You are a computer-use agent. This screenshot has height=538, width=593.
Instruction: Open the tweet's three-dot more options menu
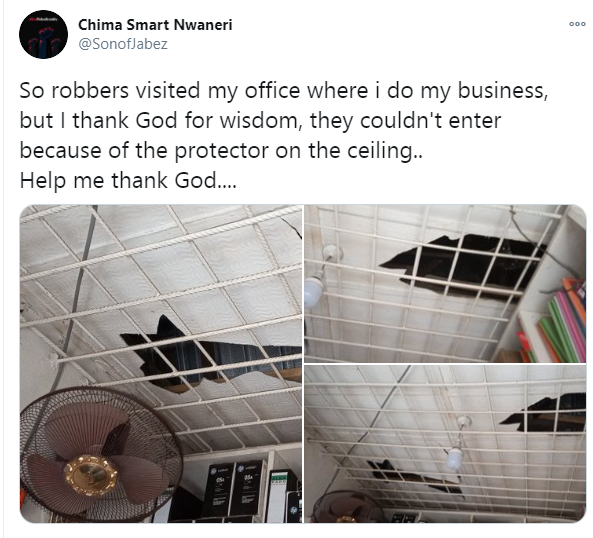coord(577,25)
